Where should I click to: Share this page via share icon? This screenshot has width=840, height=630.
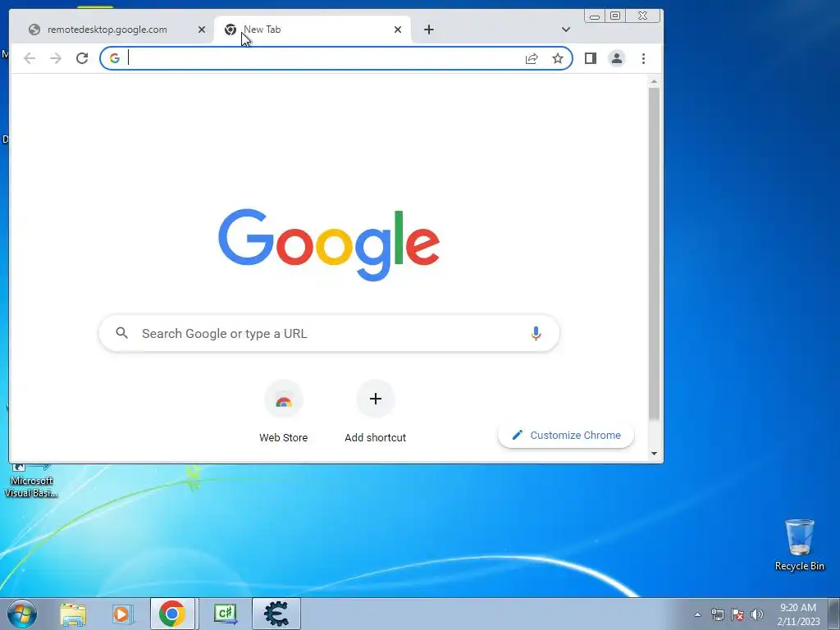[532, 58]
